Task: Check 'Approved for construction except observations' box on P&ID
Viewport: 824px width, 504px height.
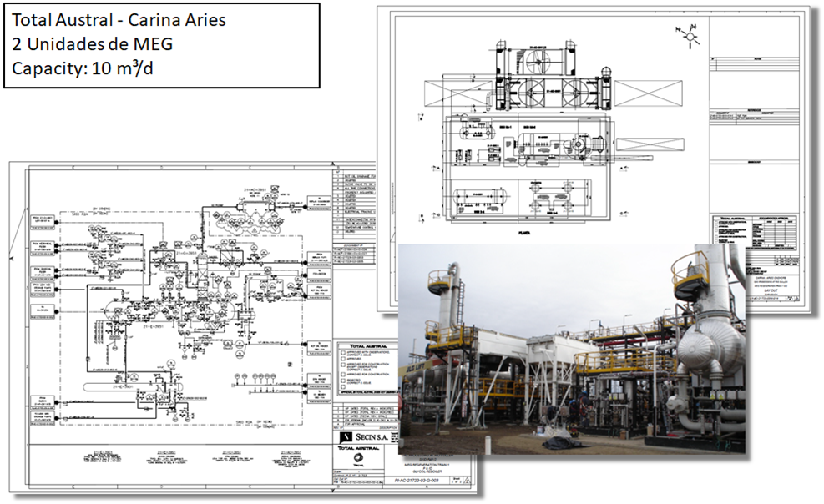Action: (x=343, y=365)
